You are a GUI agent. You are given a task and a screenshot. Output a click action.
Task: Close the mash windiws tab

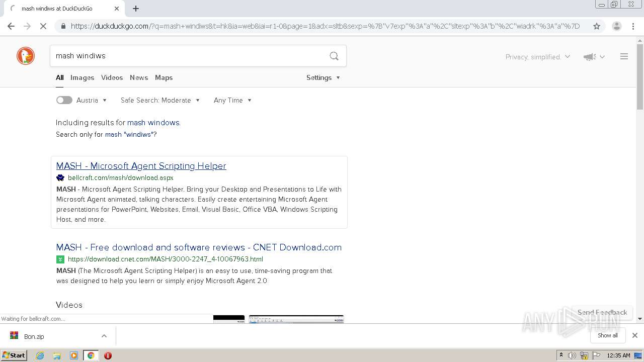(x=117, y=9)
